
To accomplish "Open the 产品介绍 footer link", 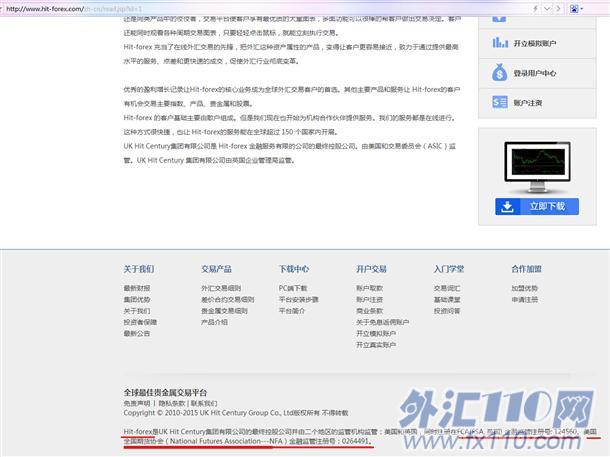I will click(214, 322).
